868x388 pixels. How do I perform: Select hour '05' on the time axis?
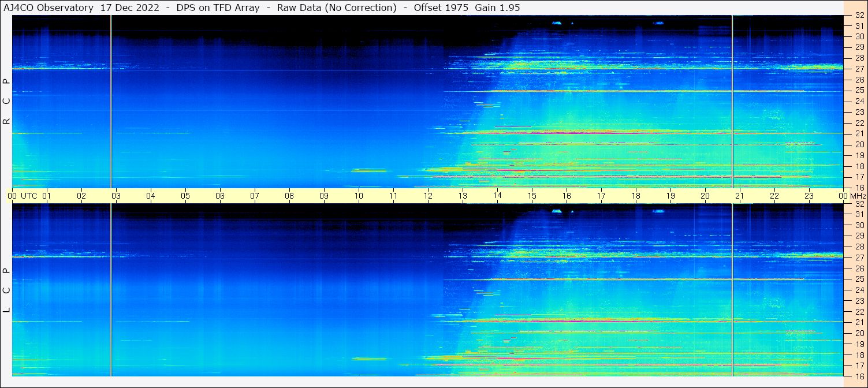point(185,196)
